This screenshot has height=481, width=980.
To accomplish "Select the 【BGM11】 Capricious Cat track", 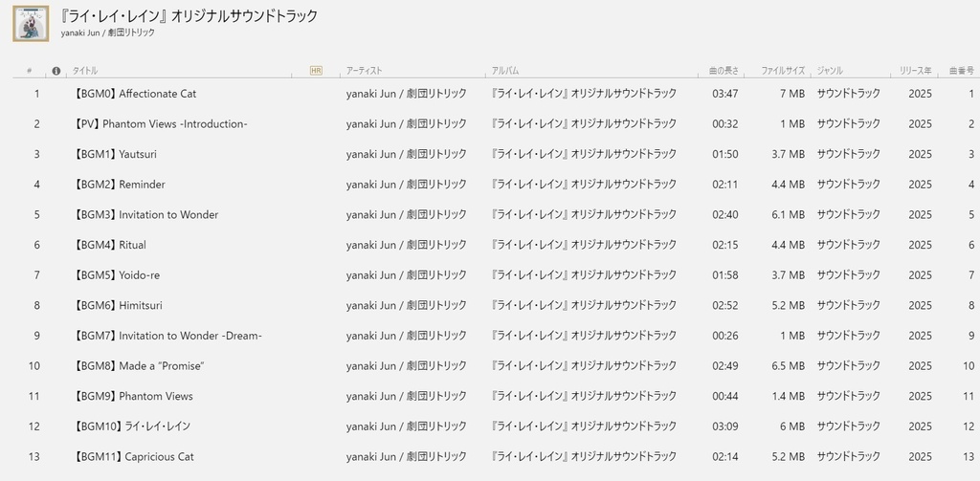I will [x=133, y=457].
